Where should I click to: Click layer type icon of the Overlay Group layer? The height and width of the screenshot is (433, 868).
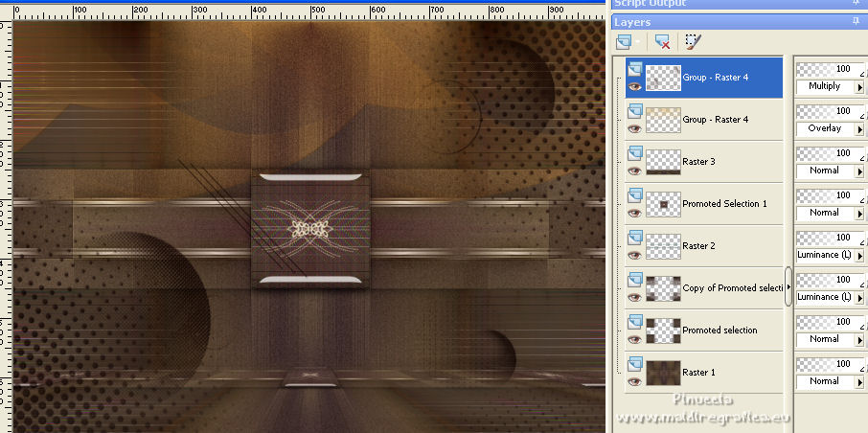click(x=635, y=111)
